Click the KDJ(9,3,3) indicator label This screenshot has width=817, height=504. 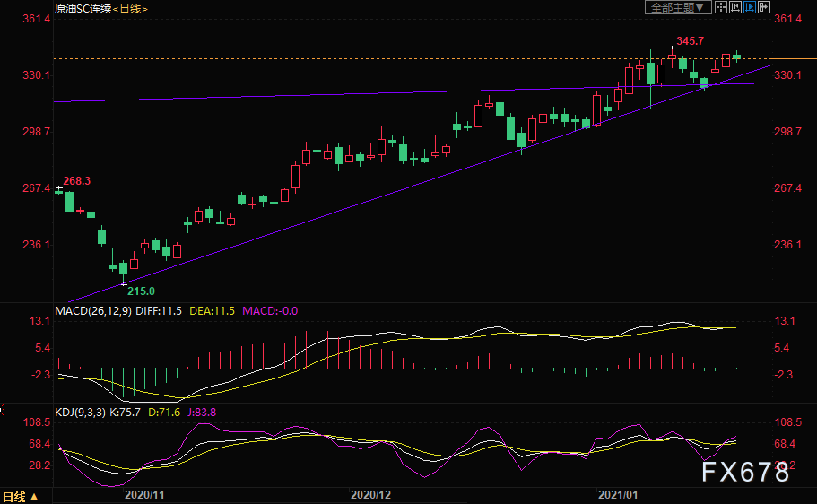click(80, 413)
